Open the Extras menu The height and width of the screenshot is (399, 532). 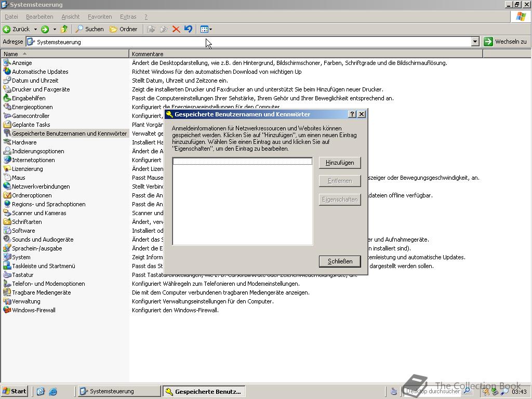point(128,17)
